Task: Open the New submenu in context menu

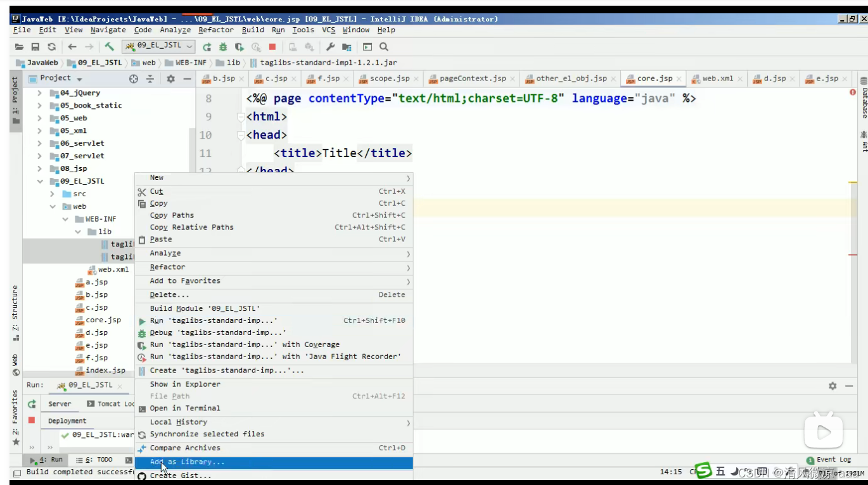Action: 274,178
